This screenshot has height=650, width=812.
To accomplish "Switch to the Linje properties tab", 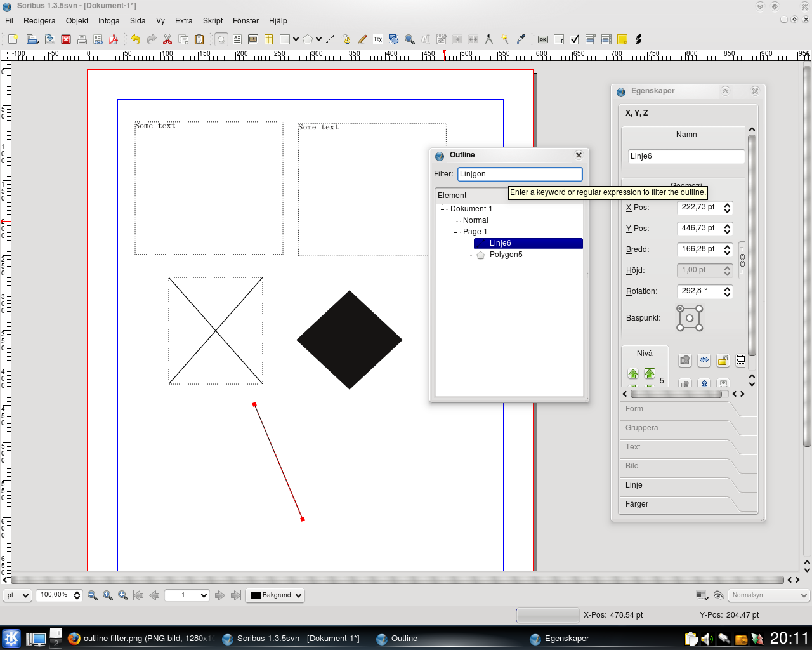I will [634, 485].
